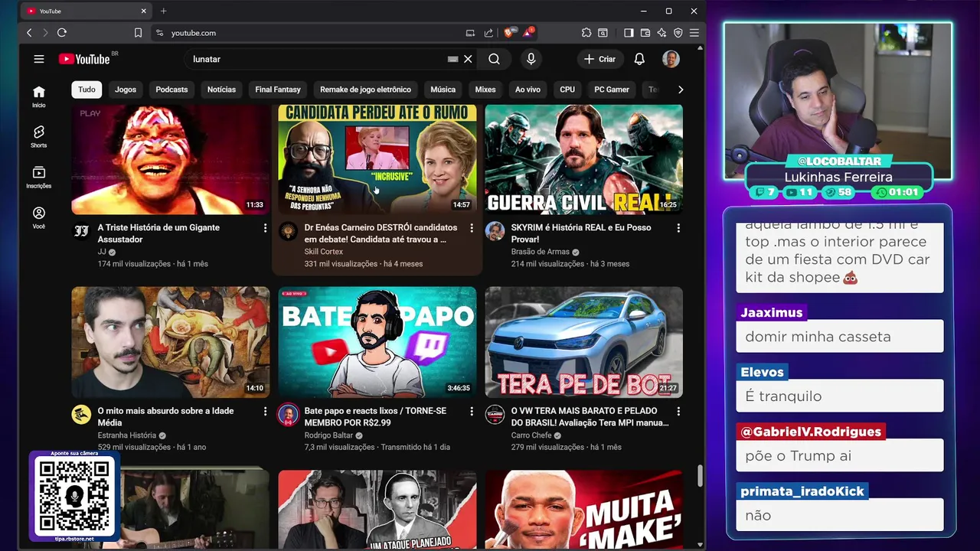
Task: Select the Música filter chip
Action: click(x=443, y=90)
